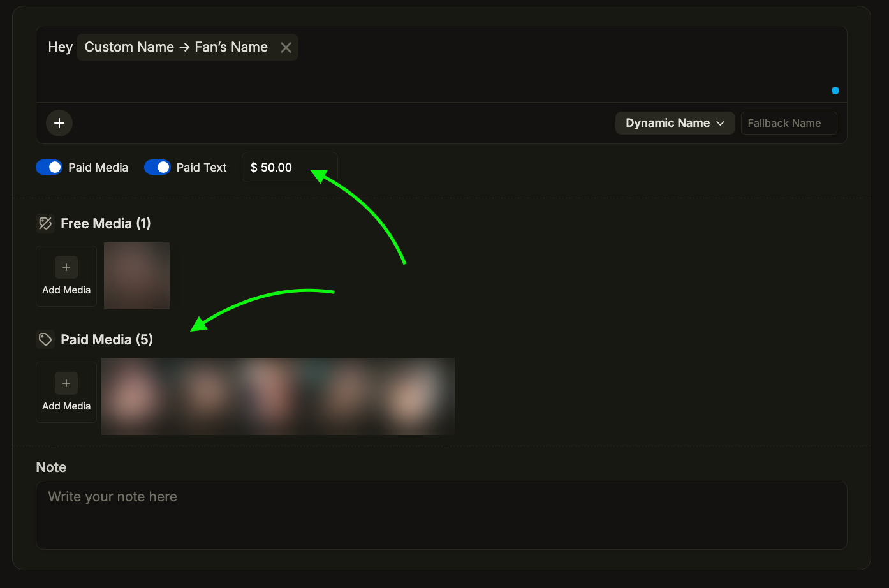Click the Free Media section icon

pos(45,223)
